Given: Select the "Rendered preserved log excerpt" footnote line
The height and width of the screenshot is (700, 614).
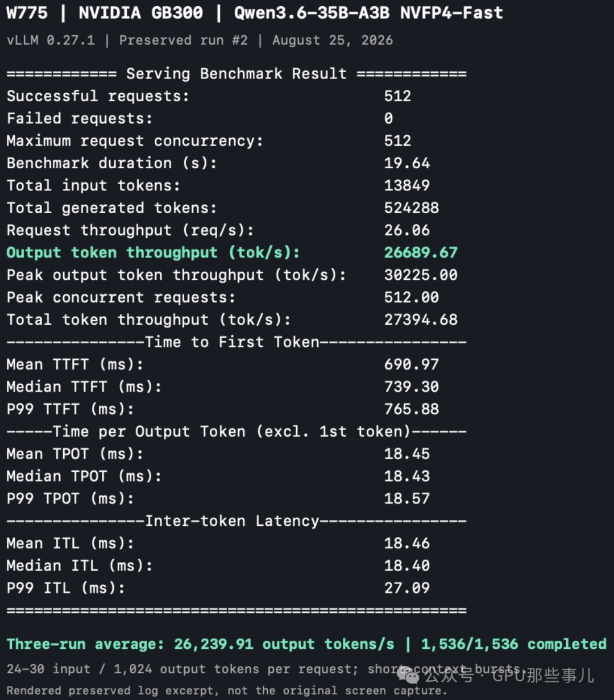Looking at the screenshot, I should pos(227,691).
